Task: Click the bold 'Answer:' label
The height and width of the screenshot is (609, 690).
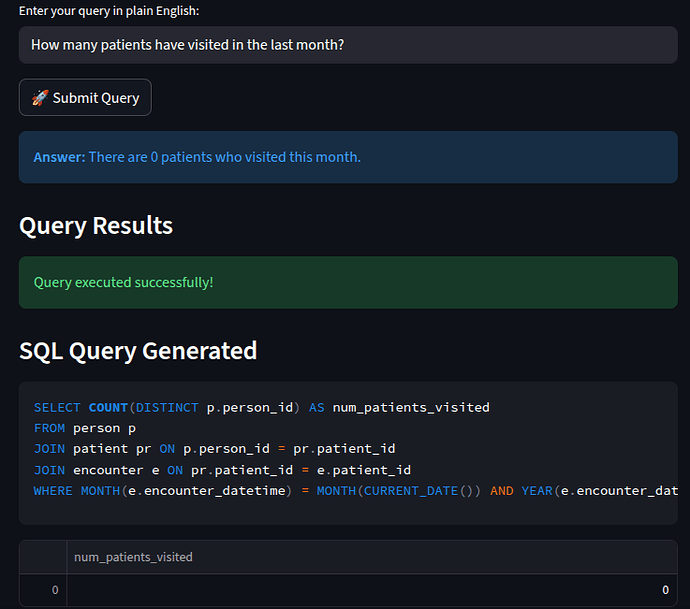Action: coord(59,157)
